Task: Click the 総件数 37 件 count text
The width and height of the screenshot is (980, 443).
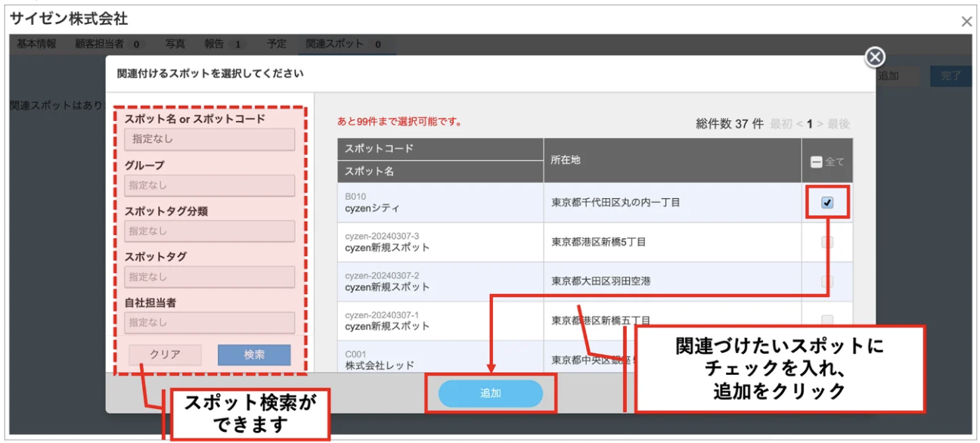Action: 730,124
